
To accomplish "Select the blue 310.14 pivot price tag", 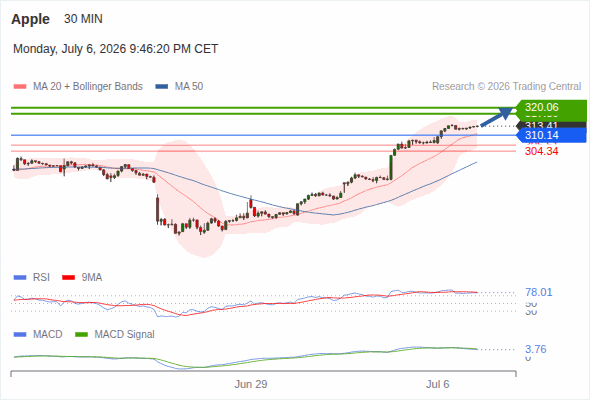I will pyautogui.click(x=551, y=135).
